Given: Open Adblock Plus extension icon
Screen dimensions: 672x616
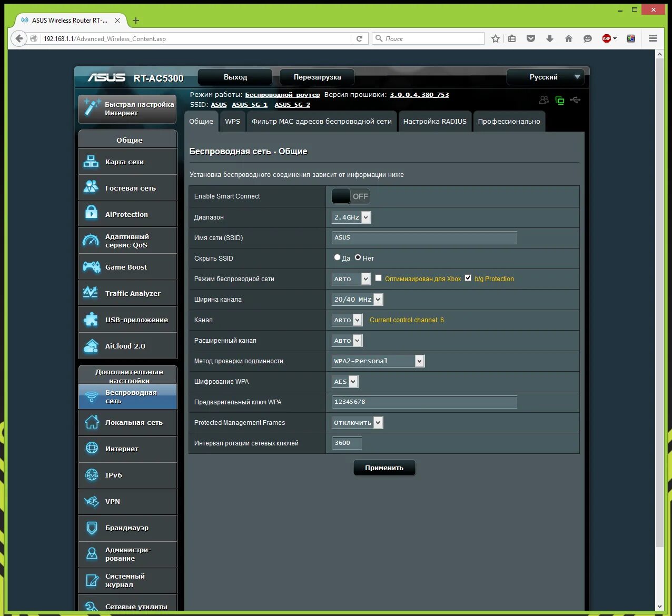Looking at the screenshot, I should tap(607, 38).
